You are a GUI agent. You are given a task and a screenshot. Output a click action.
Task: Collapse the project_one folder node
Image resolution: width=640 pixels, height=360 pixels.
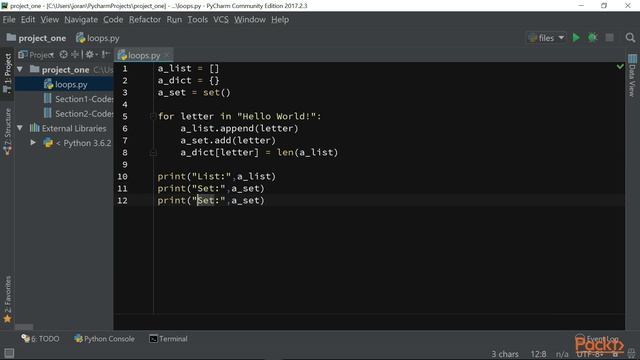pos(20,70)
